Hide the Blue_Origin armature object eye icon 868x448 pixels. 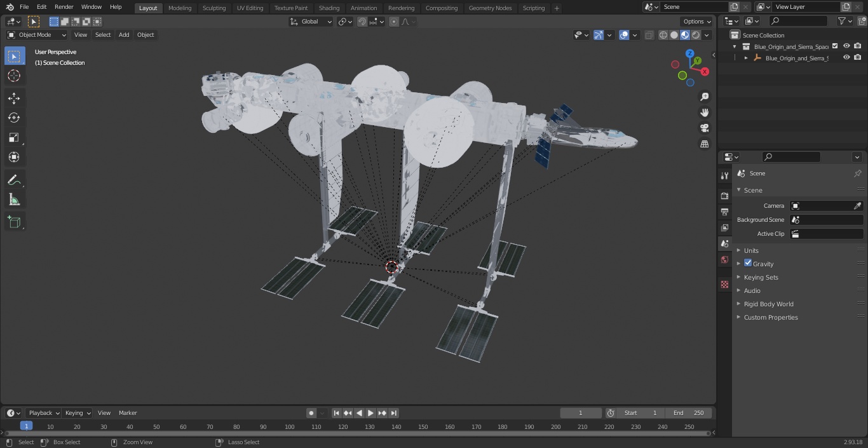click(846, 58)
